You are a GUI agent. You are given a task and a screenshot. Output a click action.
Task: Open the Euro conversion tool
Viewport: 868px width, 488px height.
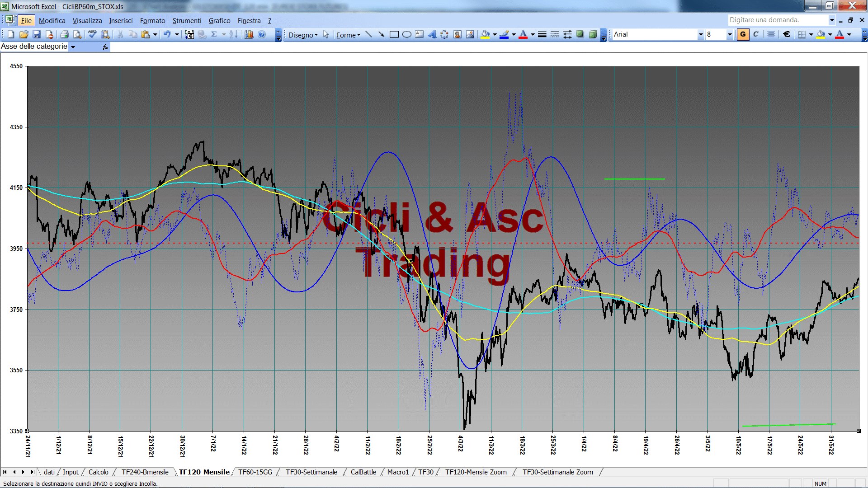(189, 34)
